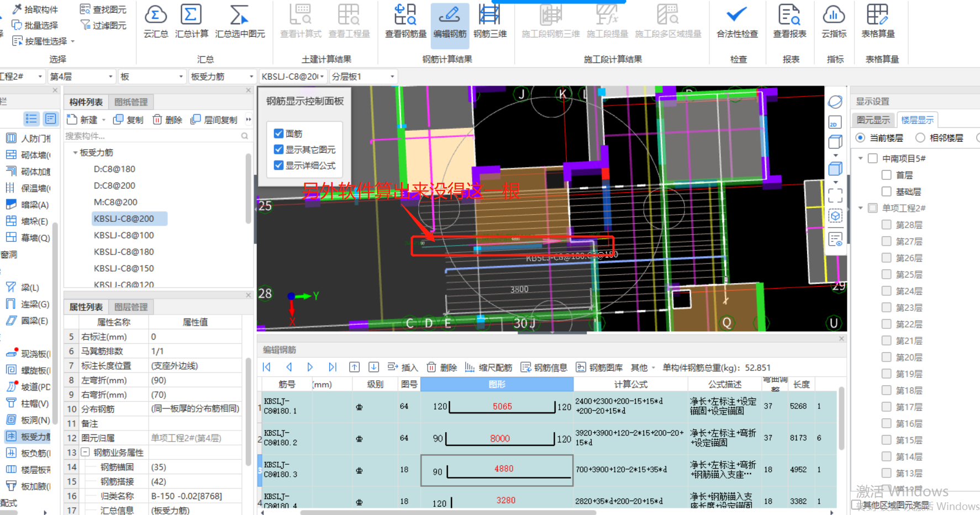980x515 pixels.
Task: Check 基础层 floor checkbox
Action: 887,192
